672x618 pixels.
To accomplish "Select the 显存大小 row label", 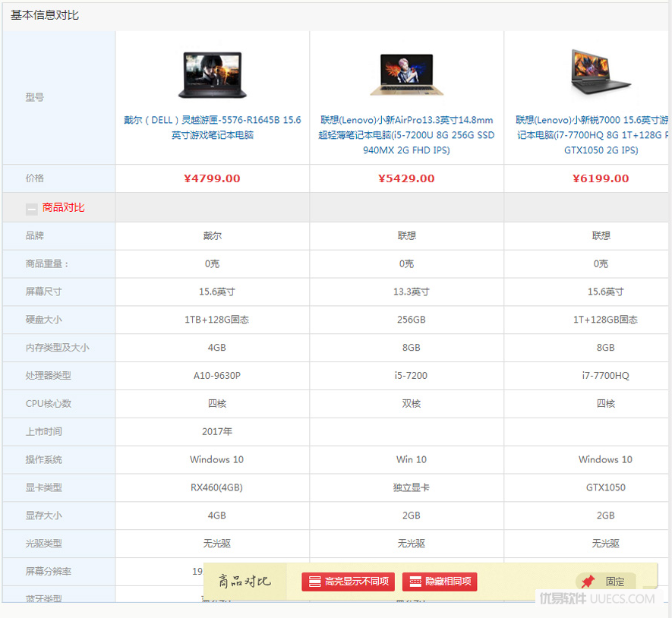I will 44,516.
